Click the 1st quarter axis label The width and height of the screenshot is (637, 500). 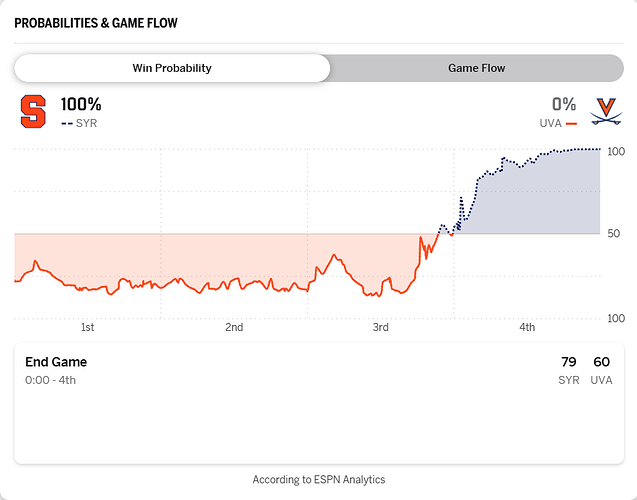pyautogui.click(x=87, y=327)
